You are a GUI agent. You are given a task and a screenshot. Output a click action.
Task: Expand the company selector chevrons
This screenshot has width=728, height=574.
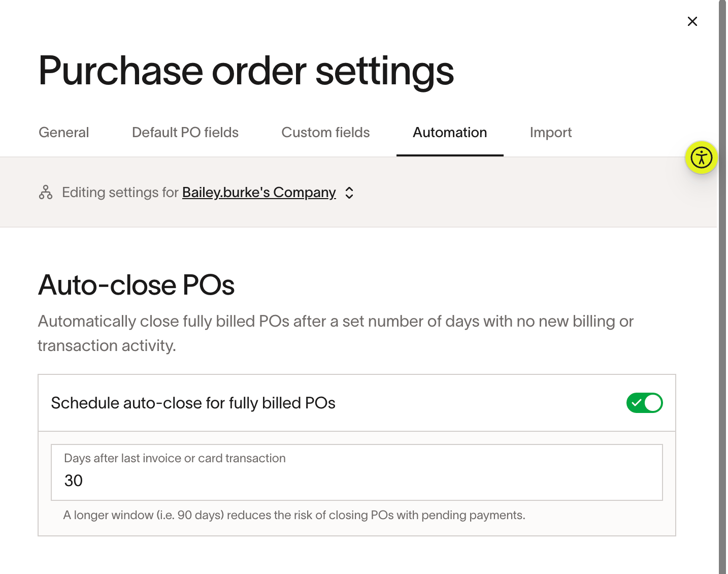click(349, 193)
